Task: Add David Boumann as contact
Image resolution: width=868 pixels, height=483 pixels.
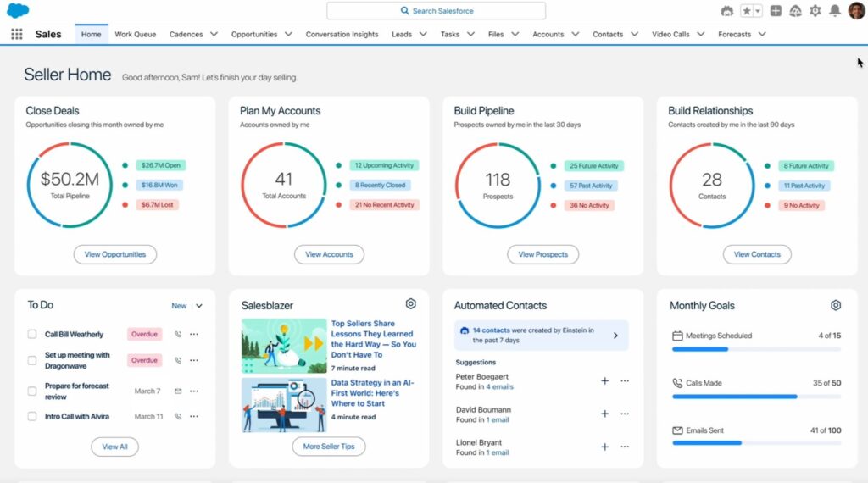Action: [605, 414]
